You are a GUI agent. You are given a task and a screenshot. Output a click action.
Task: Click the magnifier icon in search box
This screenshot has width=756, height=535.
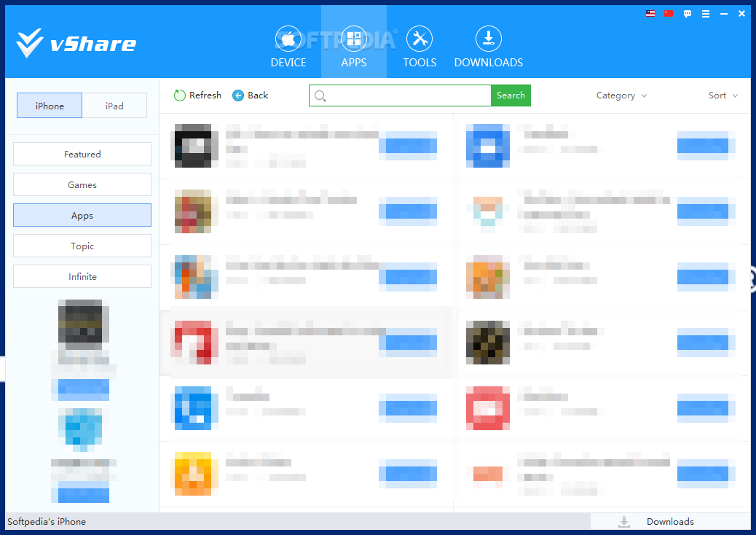[x=320, y=96]
